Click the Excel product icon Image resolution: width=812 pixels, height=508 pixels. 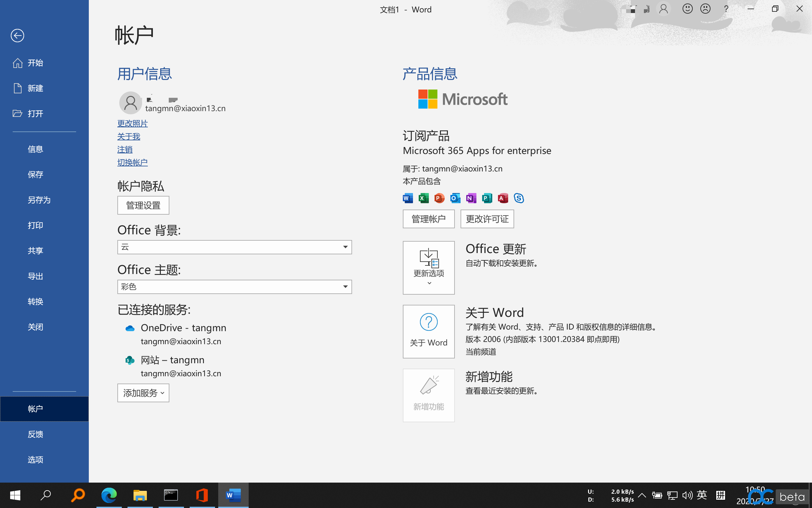(424, 198)
